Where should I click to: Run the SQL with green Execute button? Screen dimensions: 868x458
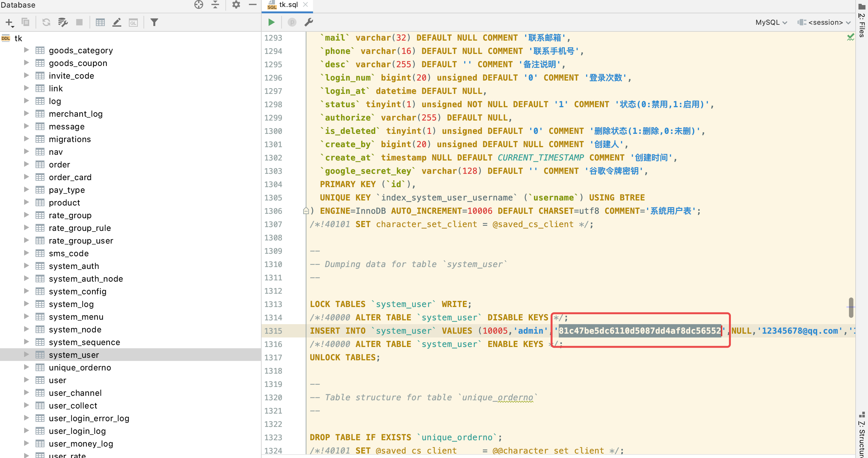[x=271, y=22]
